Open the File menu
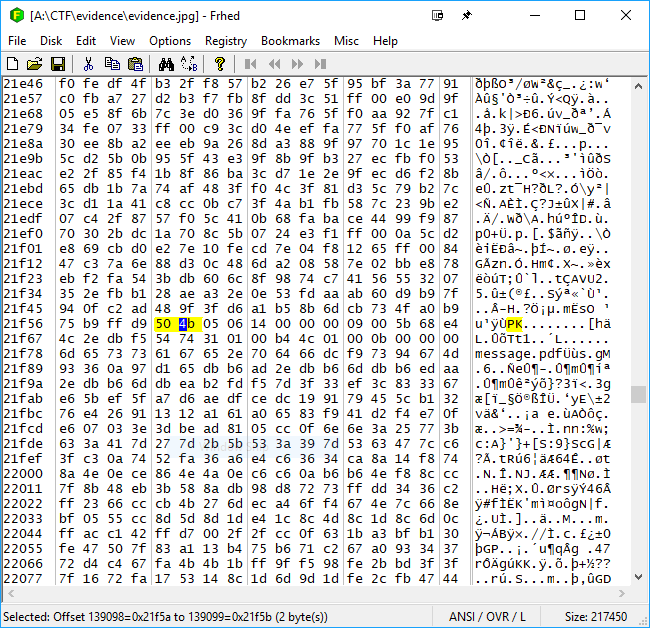Viewport: 650px width, 628px height. [x=17, y=41]
